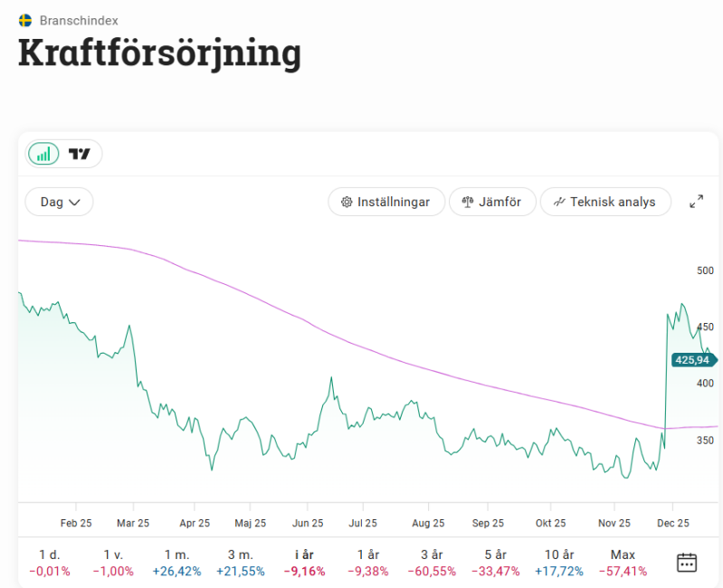Click the 425,94 current price label

(693, 360)
